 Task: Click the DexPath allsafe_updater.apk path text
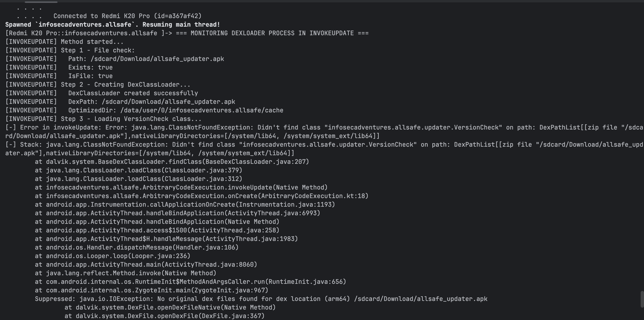168,102
